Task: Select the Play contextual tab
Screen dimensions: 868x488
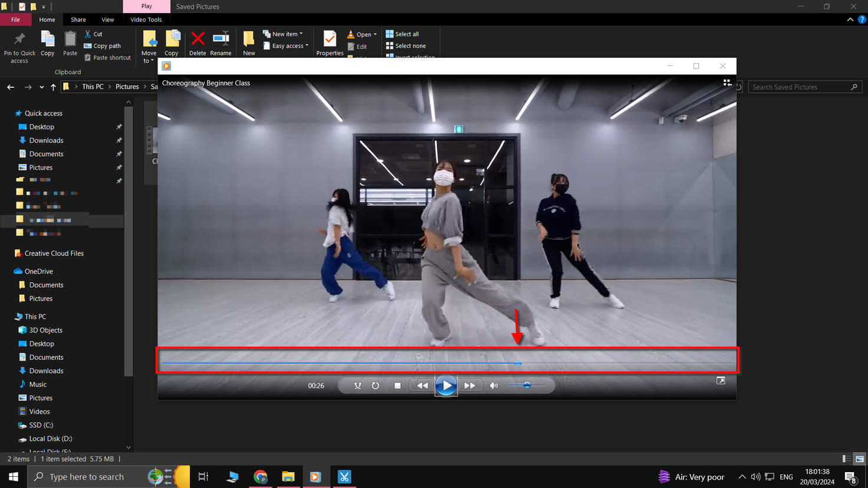Action: [x=146, y=6]
